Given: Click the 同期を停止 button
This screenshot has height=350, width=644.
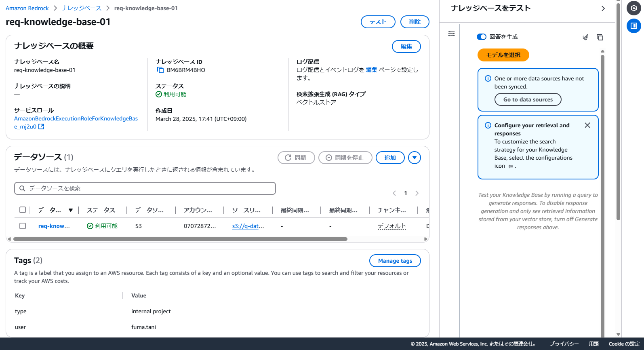Looking at the screenshot, I should [x=345, y=158].
